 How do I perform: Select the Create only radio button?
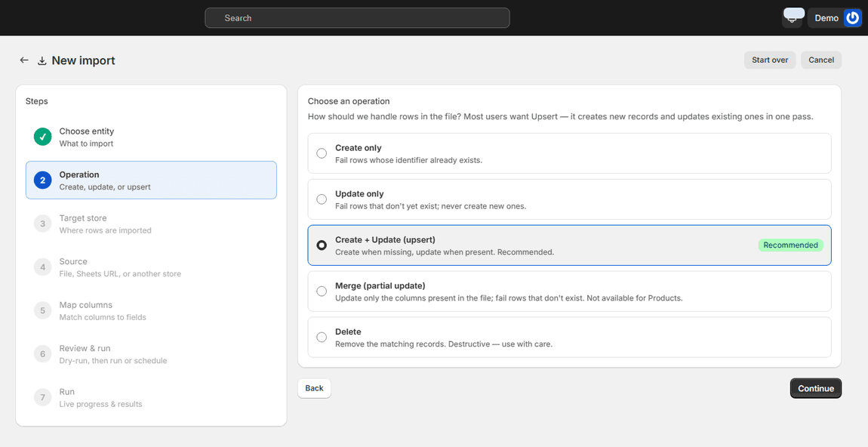pos(322,153)
